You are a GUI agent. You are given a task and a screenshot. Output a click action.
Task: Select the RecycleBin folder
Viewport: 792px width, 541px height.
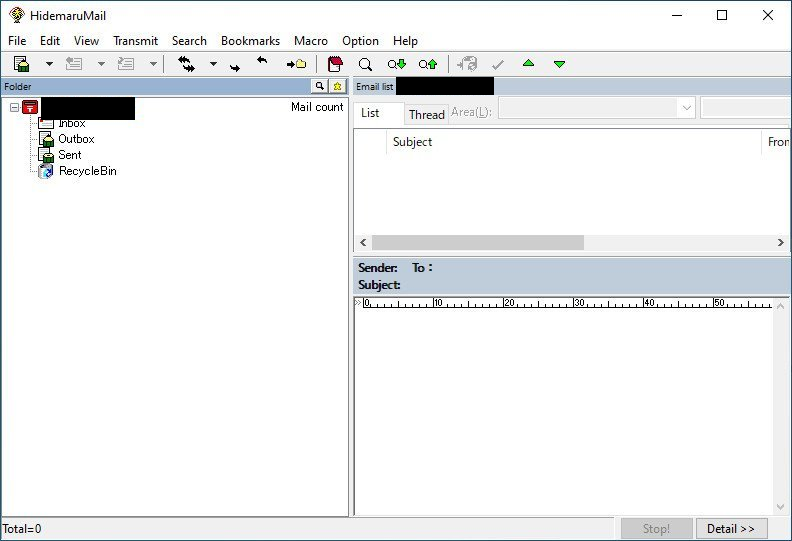click(x=87, y=171)
